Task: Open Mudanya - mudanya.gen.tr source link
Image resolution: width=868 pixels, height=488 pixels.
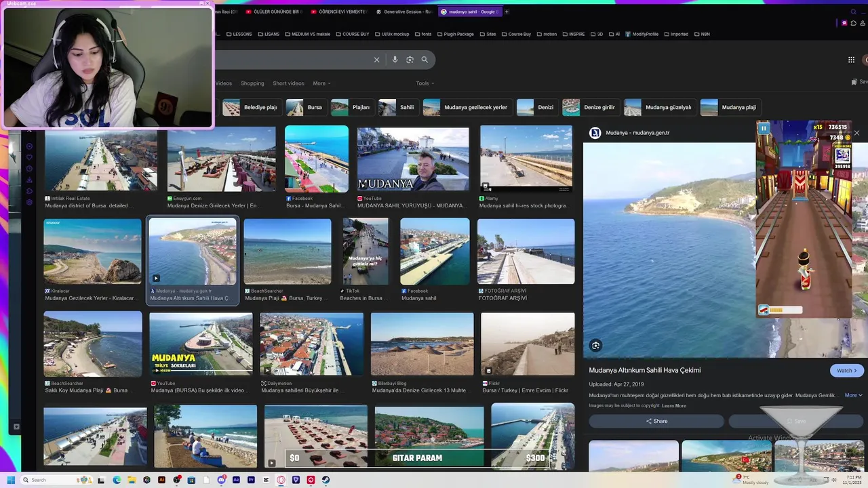Action: [637, 133]
